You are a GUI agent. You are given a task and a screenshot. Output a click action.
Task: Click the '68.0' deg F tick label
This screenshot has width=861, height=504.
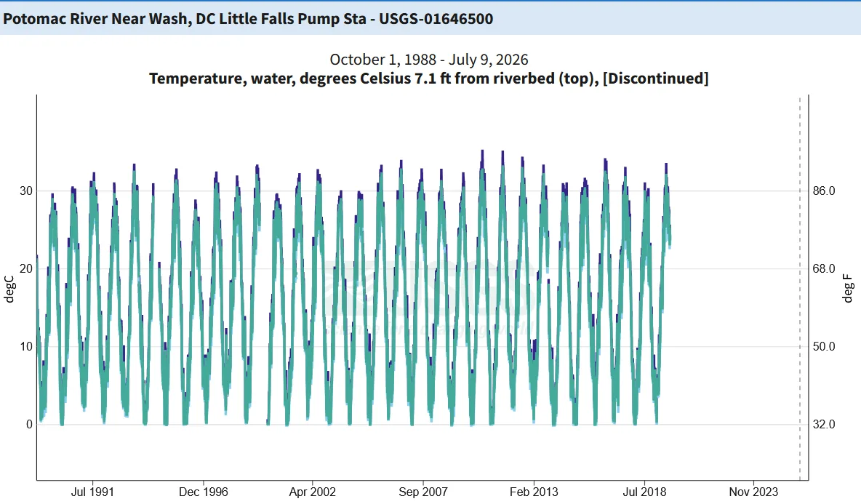click(x=824, y=269)
